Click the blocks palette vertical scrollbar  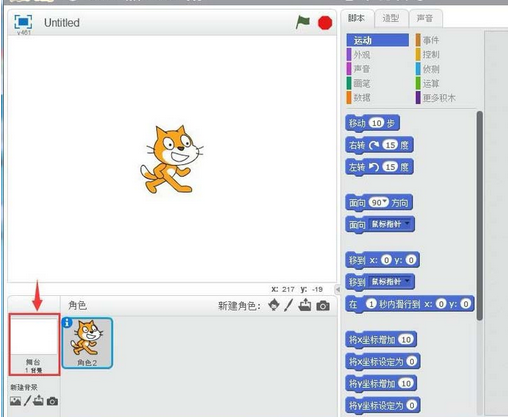480,216
